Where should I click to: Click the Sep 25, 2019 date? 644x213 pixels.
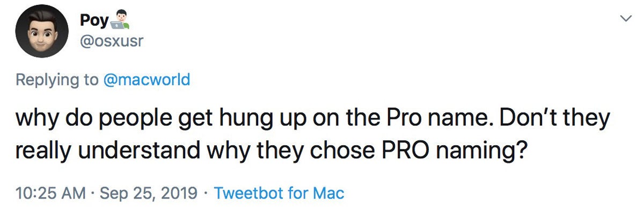tap(149, 193)
